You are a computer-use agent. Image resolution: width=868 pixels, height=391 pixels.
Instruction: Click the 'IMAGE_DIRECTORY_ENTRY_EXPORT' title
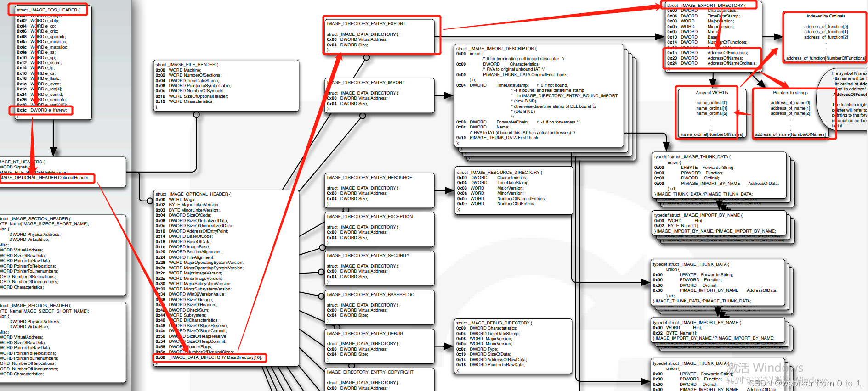pyautogui.click(x=366, y=24)
